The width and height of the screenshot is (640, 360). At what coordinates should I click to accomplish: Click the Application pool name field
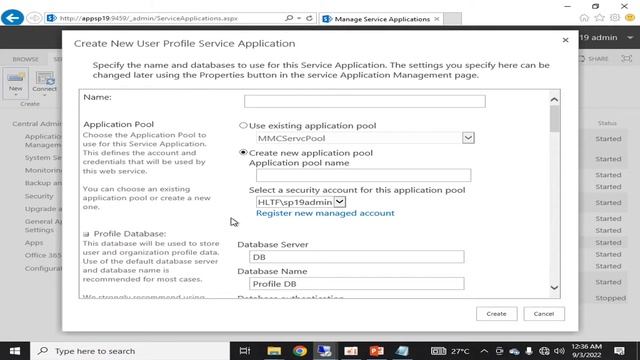(x=363, y=175)
